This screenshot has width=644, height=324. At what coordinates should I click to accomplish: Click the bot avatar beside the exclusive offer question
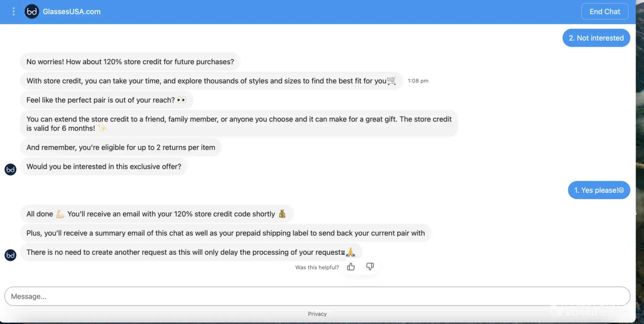(x=10, y=169)
